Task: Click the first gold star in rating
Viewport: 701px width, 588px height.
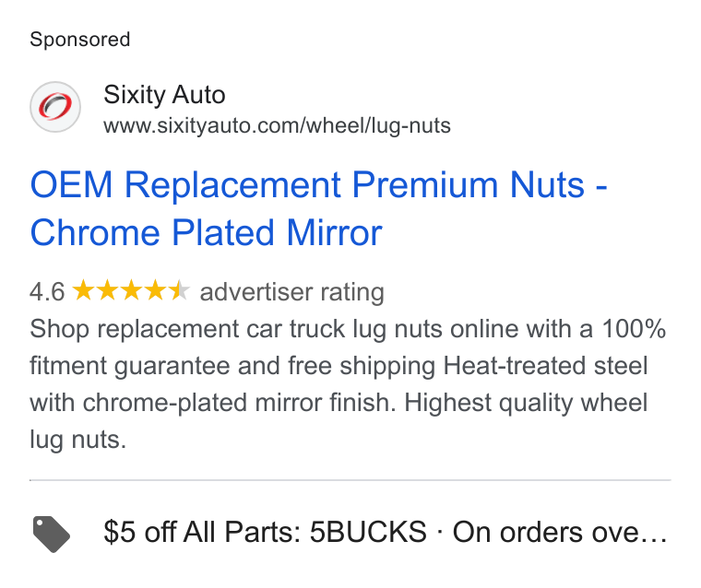Action: pyautogui.click(x=83, y=290)
